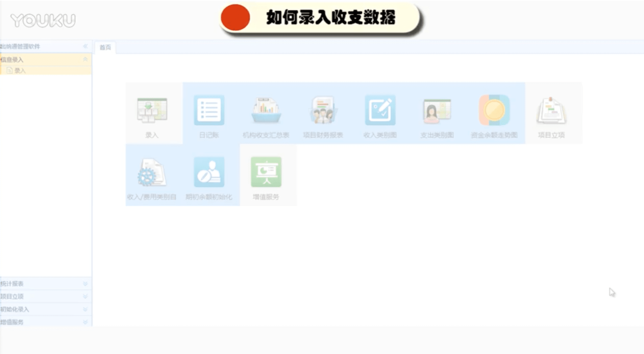Viewport: 644px width, 354px height.
Task: Collapse the left sidebar panel with double-arrow
Action: (85, 46)
